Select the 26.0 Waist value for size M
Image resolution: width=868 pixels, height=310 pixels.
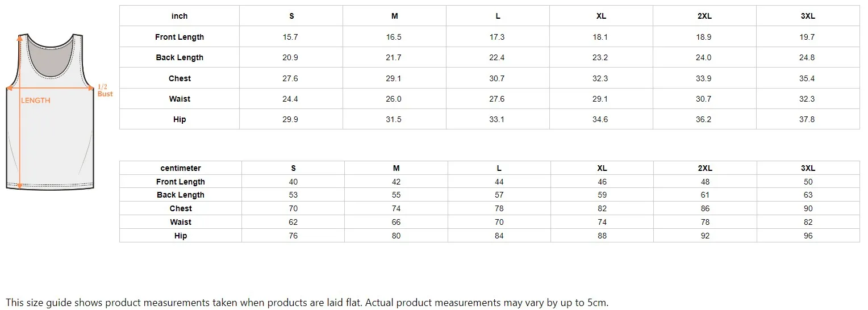(x=394, y=99)
